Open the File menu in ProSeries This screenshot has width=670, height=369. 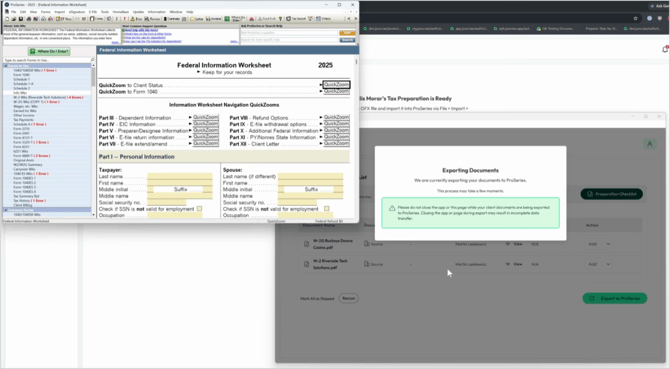pyautogui.click(x=14, y=12)
